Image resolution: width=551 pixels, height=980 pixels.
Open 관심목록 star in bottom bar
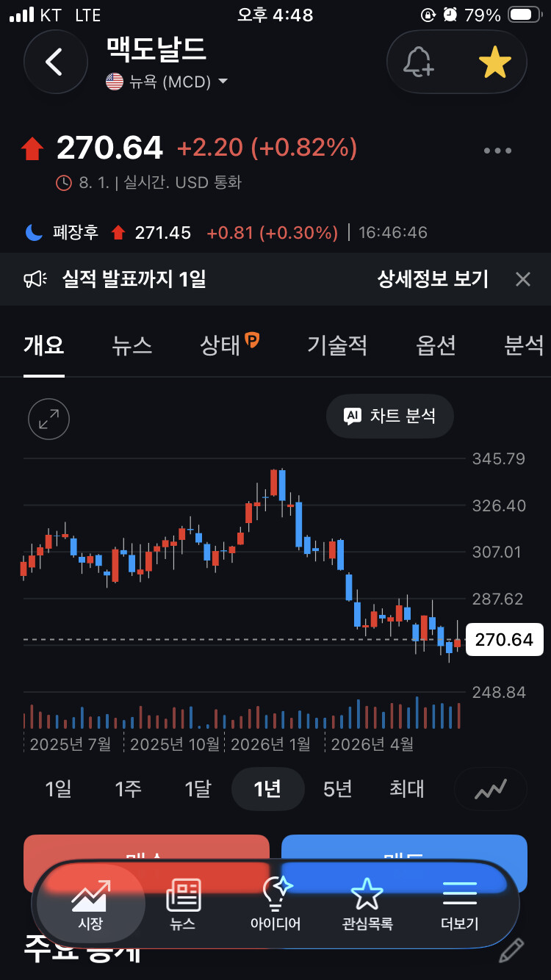pyautogui.click(x=367, y=904)
